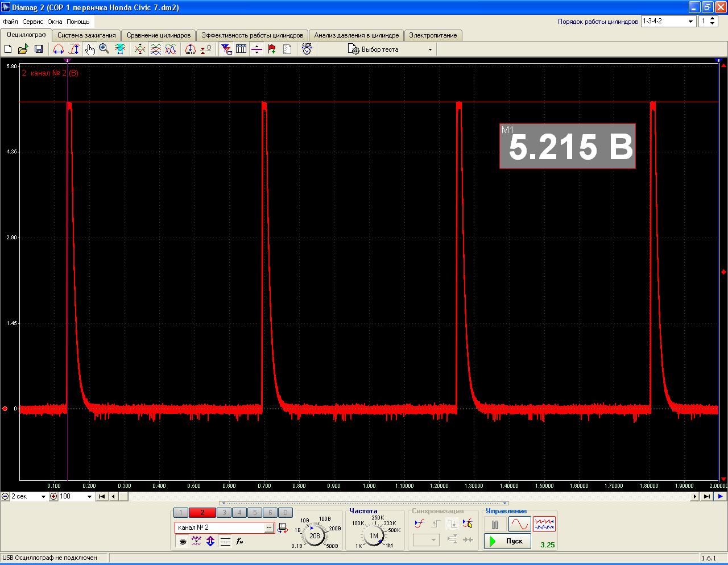Toggle channel 5 button

tap(255, 513)
